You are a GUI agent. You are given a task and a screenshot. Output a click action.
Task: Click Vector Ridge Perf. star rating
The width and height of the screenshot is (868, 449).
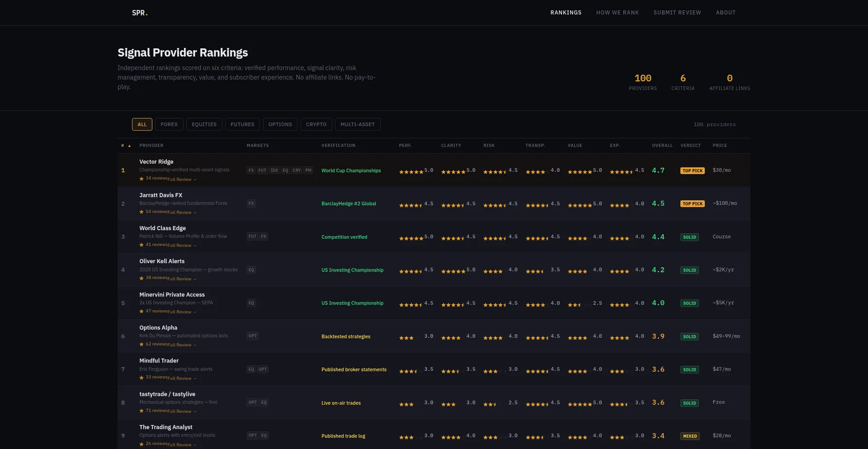pos(411,172)
